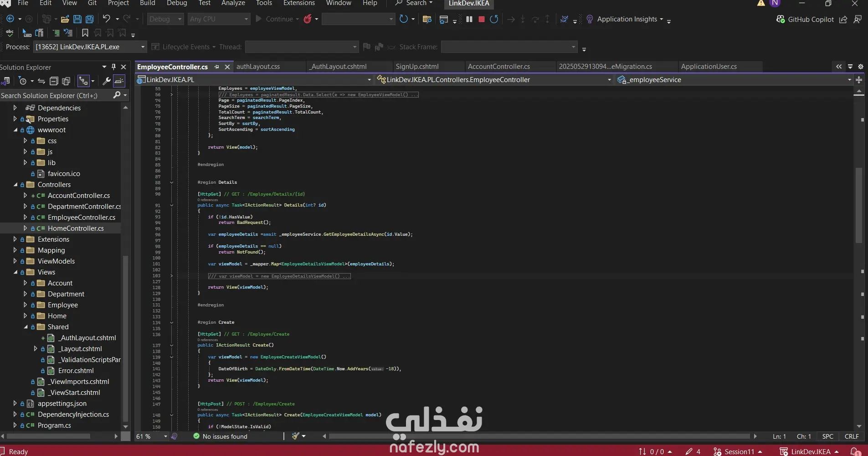The width and height of the screenshot is (868, 456).
Task: Click the LinkDev.IKEA repository in status bar
Action: [810, 451]
